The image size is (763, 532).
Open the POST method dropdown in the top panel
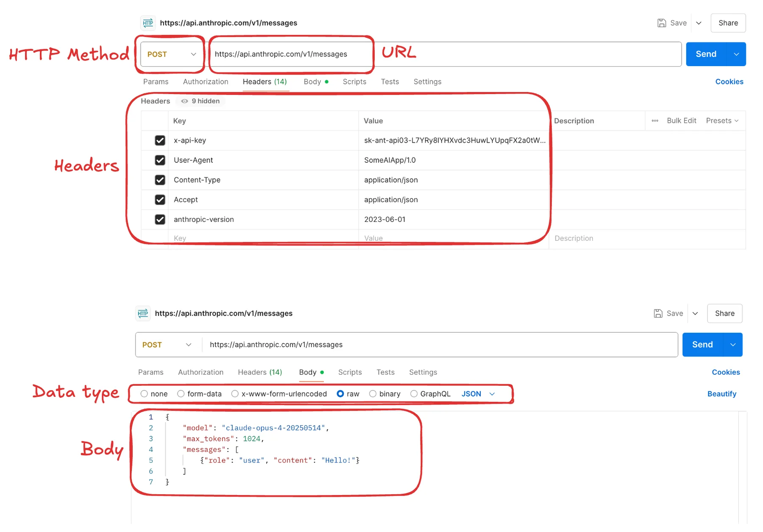172,54
